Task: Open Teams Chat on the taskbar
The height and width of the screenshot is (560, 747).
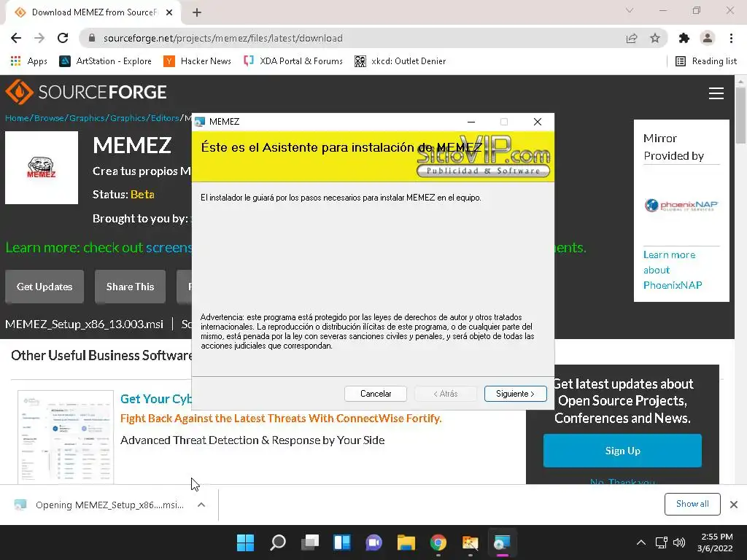Action: 374,542
